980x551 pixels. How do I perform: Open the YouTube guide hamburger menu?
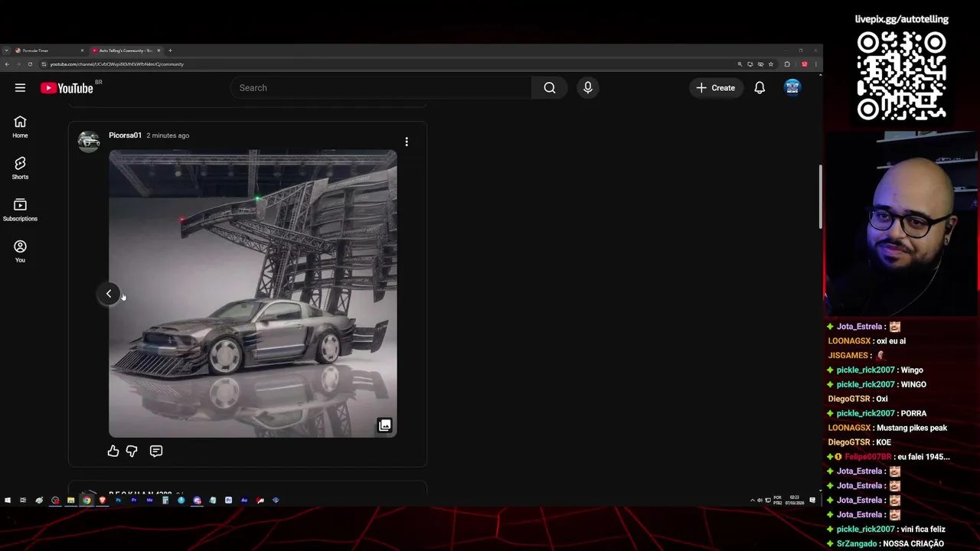pyautogui.click(x=20, y=88)
